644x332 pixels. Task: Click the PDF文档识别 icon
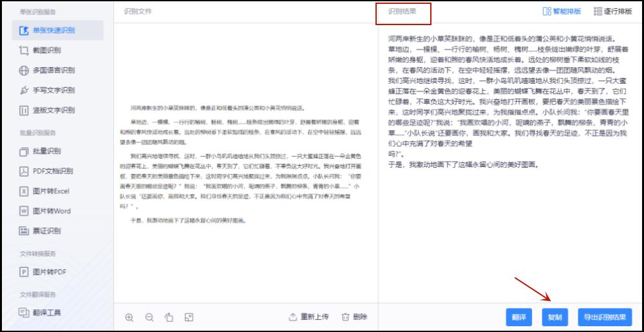(x=24, y=171)
